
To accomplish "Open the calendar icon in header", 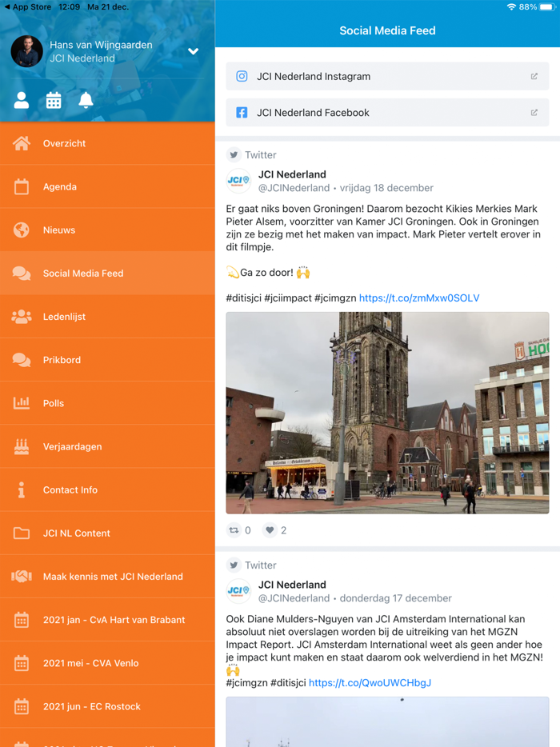I will [x=54, y=100].
